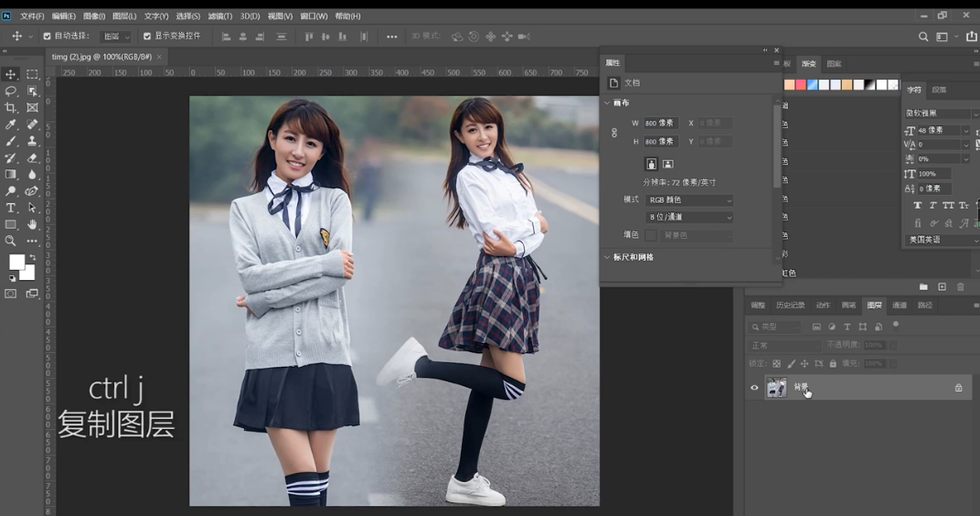This screenshot has height=516, width=980.
Task: Create new group with folder icon
Action: [923, 286]
